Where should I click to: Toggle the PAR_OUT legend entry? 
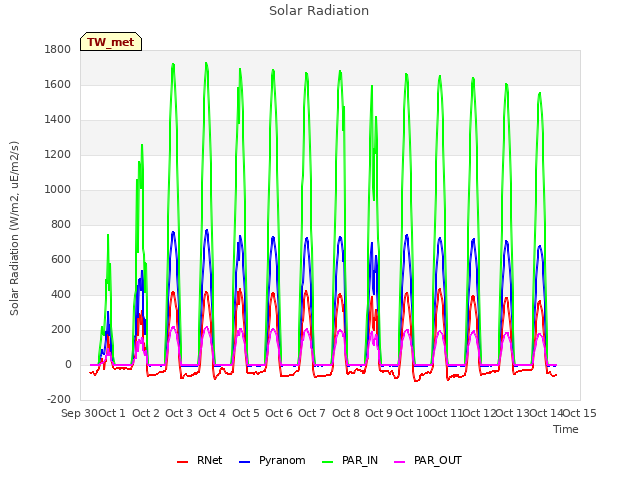[428, 460]
